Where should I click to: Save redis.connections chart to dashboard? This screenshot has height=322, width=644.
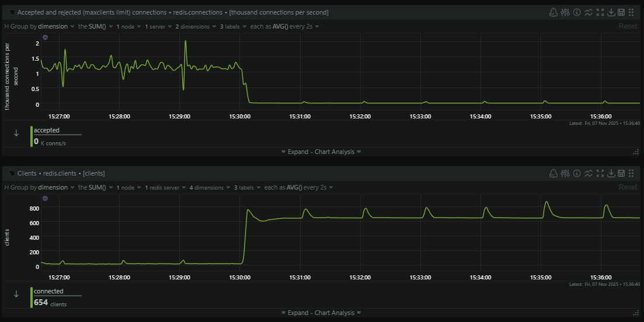coord(621,12)
